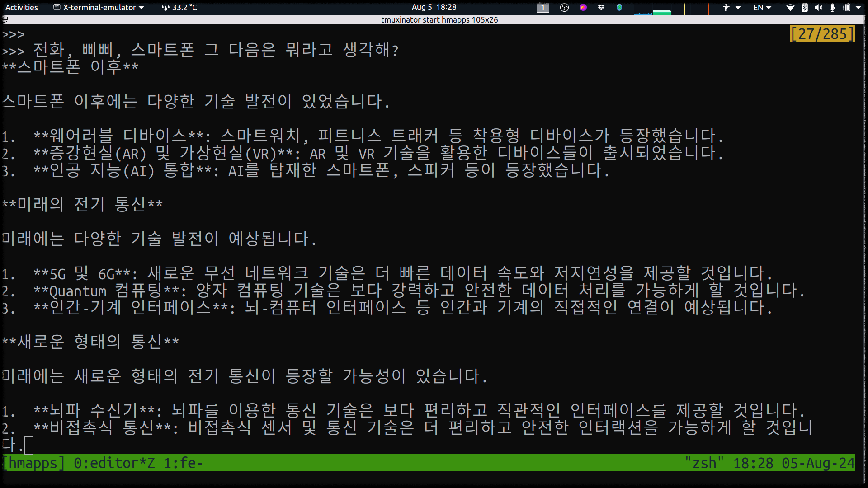Open the Activities overview

pyautogui.click(x=21, y=7)
